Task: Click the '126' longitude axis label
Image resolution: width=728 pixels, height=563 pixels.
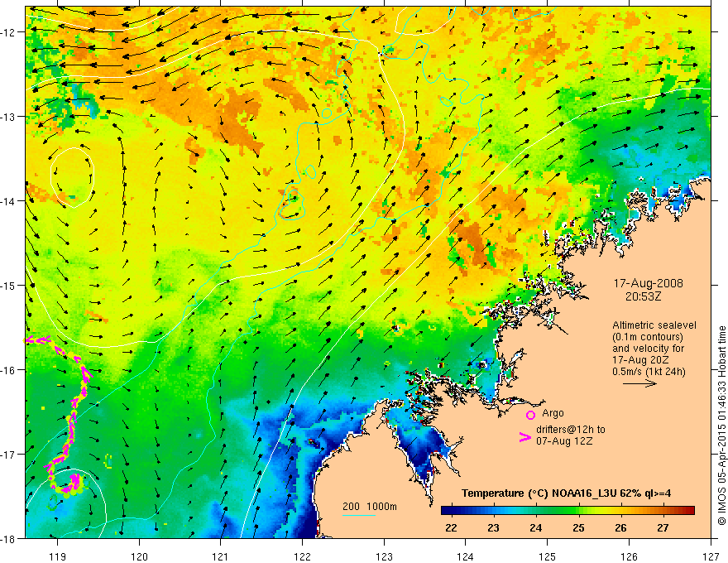Action: coord(629,556)
